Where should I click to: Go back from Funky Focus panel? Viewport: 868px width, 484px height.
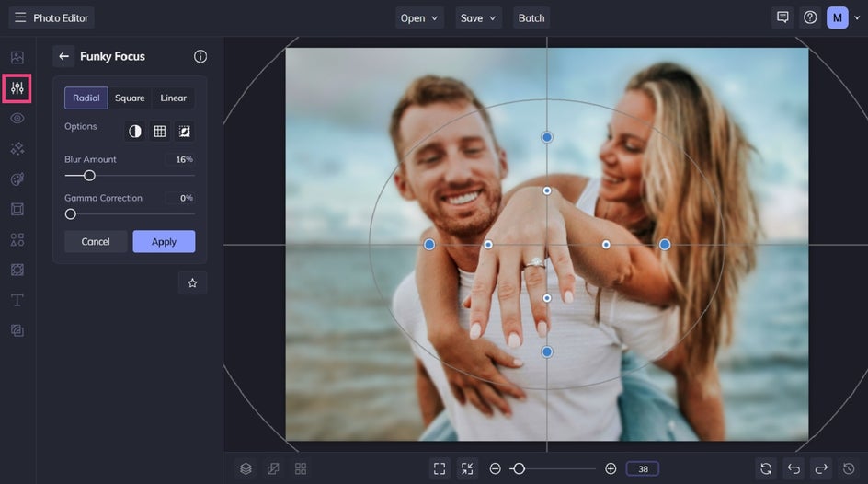(x=63, y=56)
